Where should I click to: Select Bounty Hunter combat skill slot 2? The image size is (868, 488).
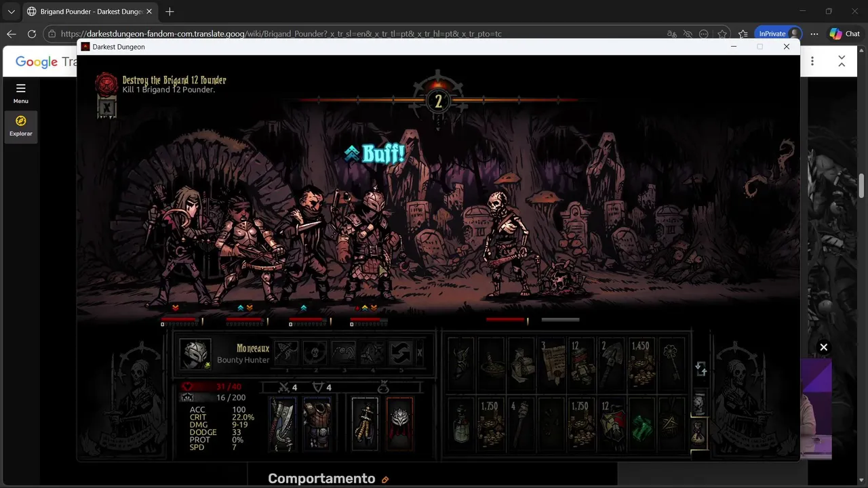coord(315,353)
